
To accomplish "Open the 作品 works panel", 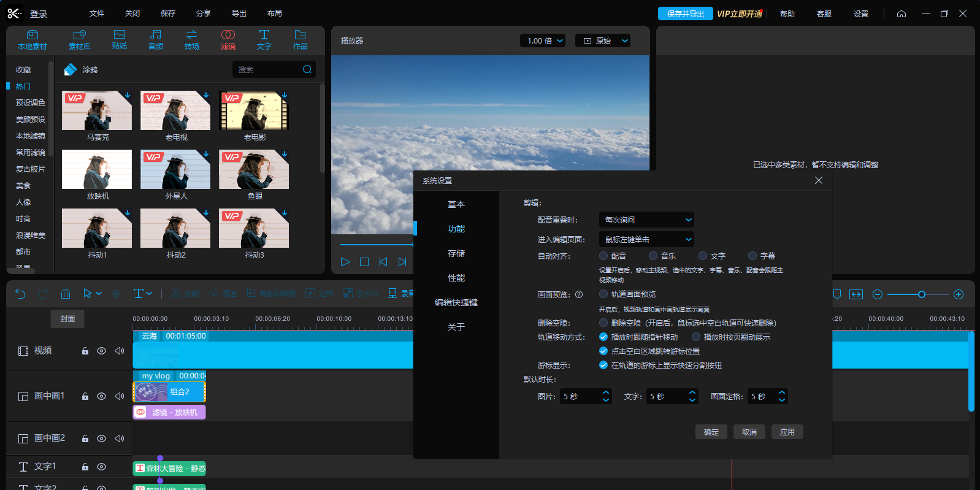I will coord(301,40).
